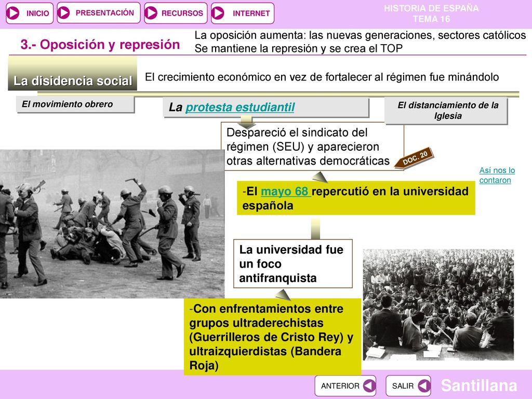Click 'HISTORIA DE ESPAÑA TEMA 16' header
532x399 pixels.
tap(431, 14)
